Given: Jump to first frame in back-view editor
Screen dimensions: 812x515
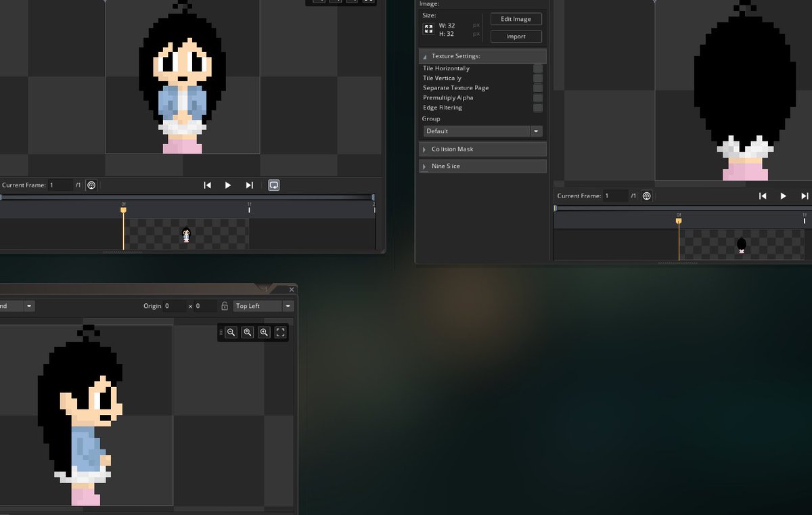Looking at the screenshot, I should coord(763,196).
